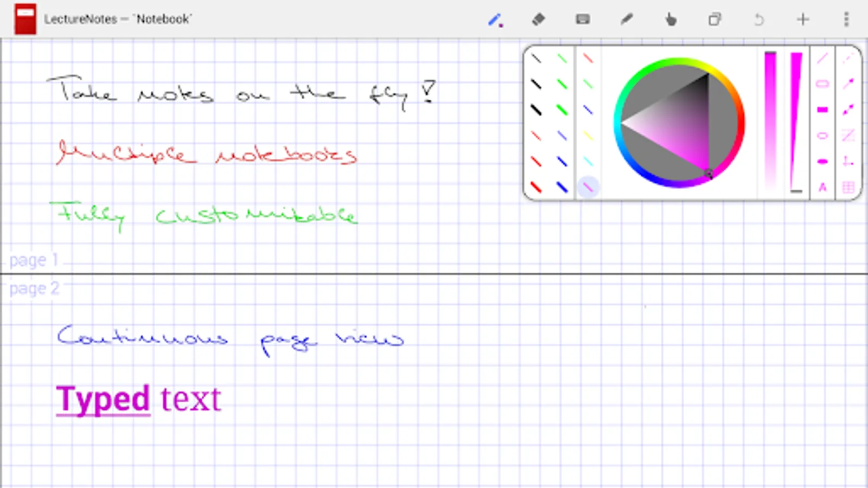
Task: Select the filled rectangle shape mode
Action: (822, 110)
